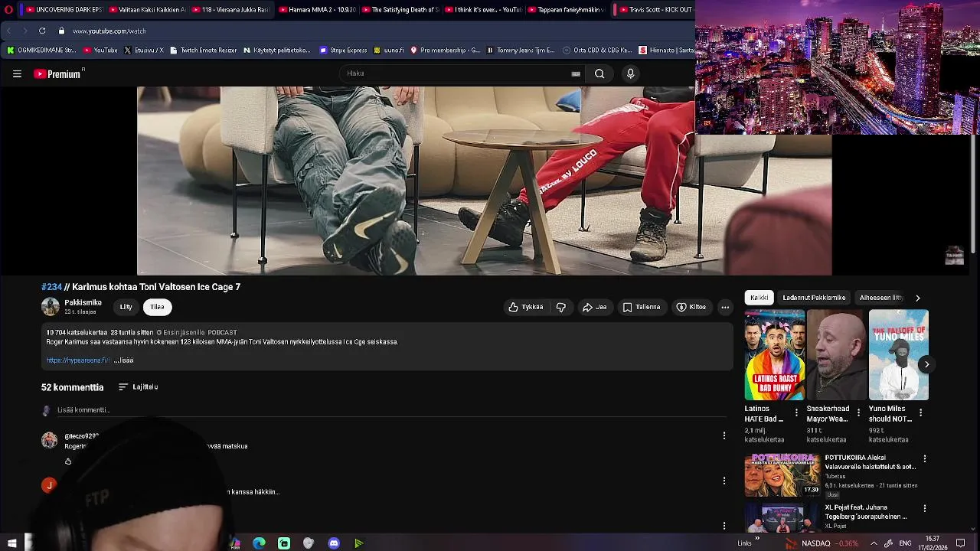Open the notification center icon

coord(961,543)
